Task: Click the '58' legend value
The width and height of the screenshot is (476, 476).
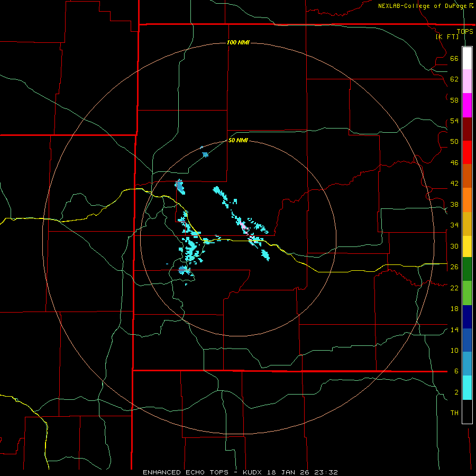Action: (x=454, y=100)
